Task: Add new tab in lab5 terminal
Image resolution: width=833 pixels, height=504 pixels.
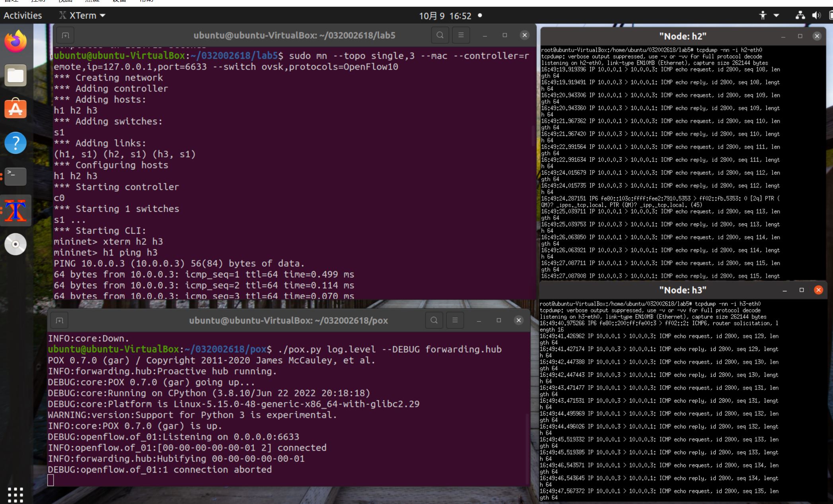Action: coord(66,35)
